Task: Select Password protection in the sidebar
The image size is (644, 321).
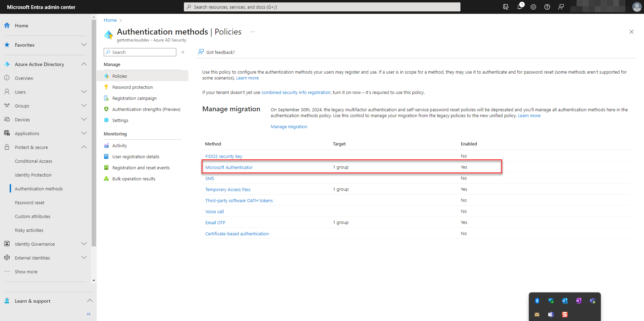Action: pos(132,87)
